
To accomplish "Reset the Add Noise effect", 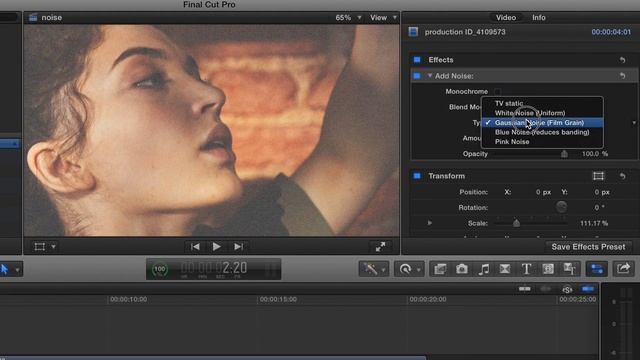I will click(x=622, y=76).
